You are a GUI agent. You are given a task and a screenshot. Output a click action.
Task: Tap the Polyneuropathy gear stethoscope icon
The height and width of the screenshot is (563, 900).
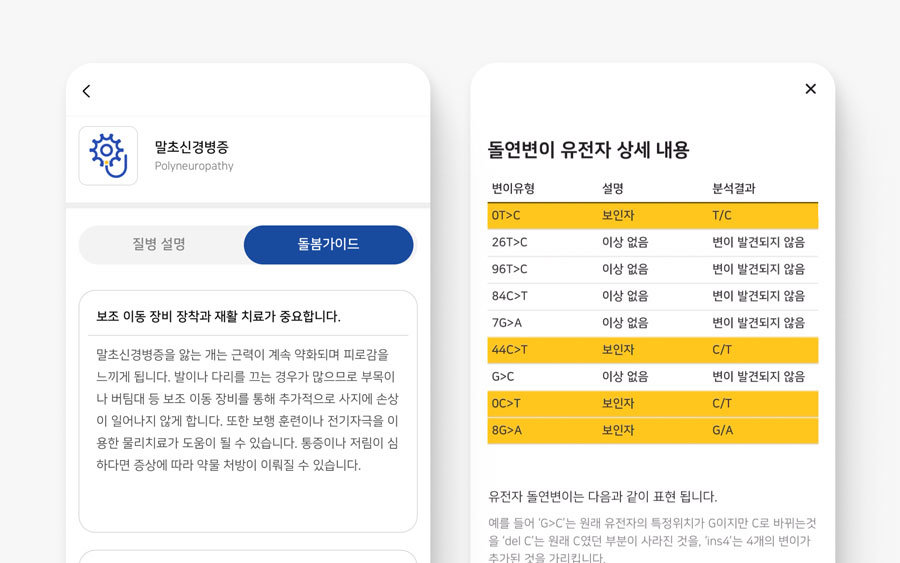click(x=108, y=155)
